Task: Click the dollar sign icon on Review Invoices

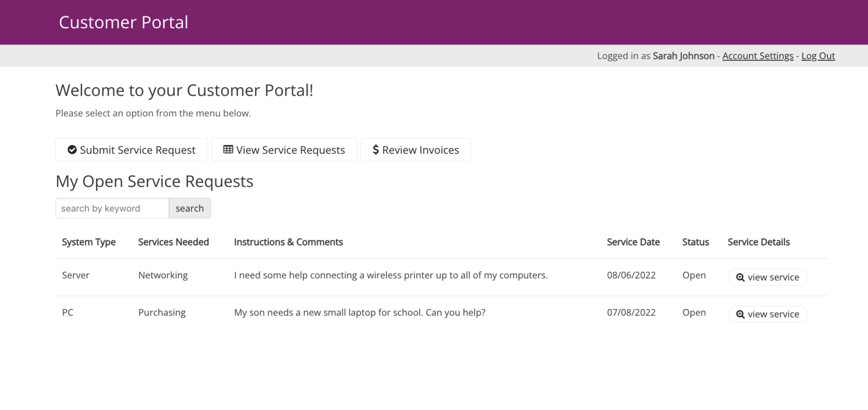Action: (376, 149)
